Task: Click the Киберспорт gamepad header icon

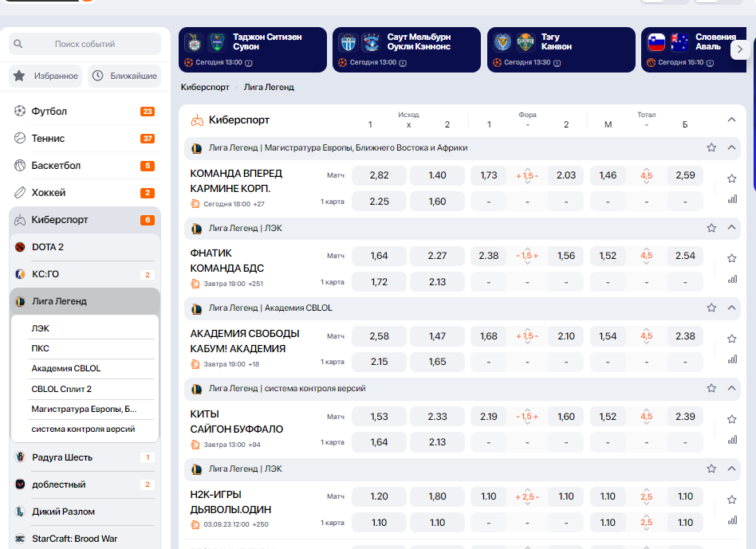Action: [197, 120]
